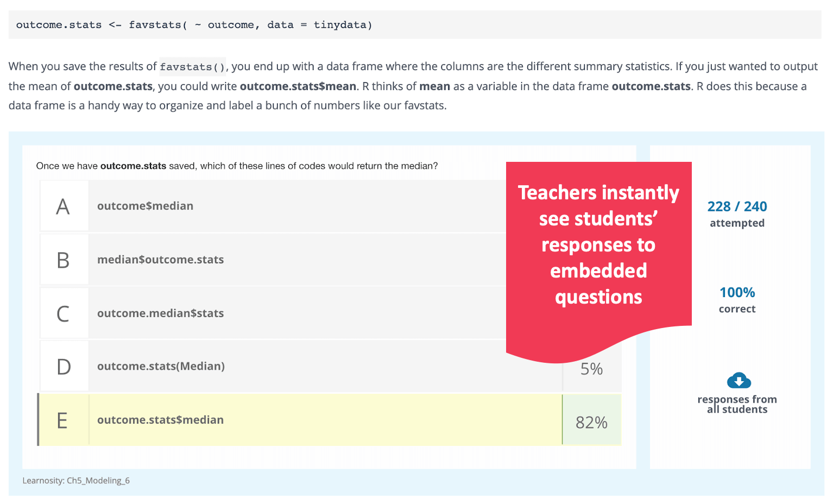Choose option E letter tile
Image resolution: width=833 pixels, height=504 pixels.
coord(64,420)
